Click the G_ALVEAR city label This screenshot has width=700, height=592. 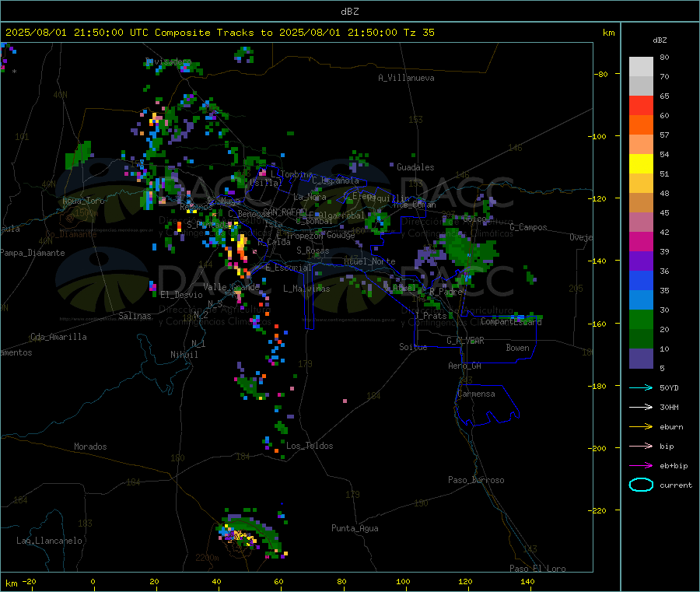(465, 341)
